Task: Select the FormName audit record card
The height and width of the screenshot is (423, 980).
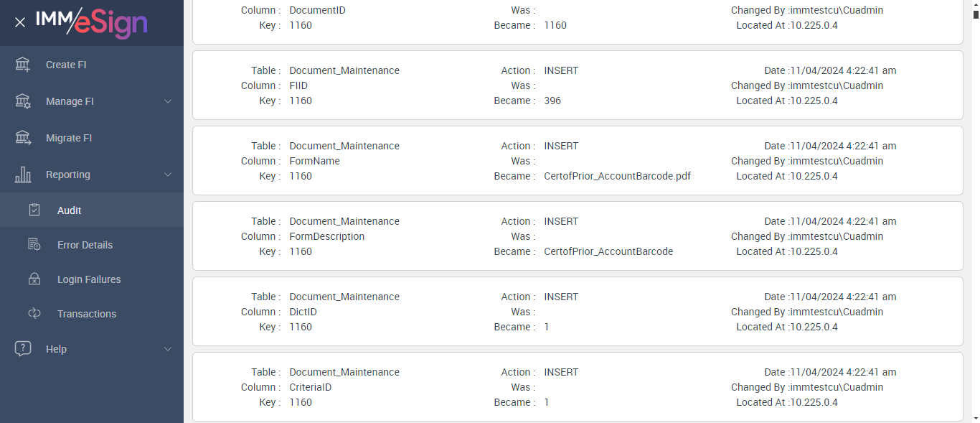Action: click(x=578, y=161)
